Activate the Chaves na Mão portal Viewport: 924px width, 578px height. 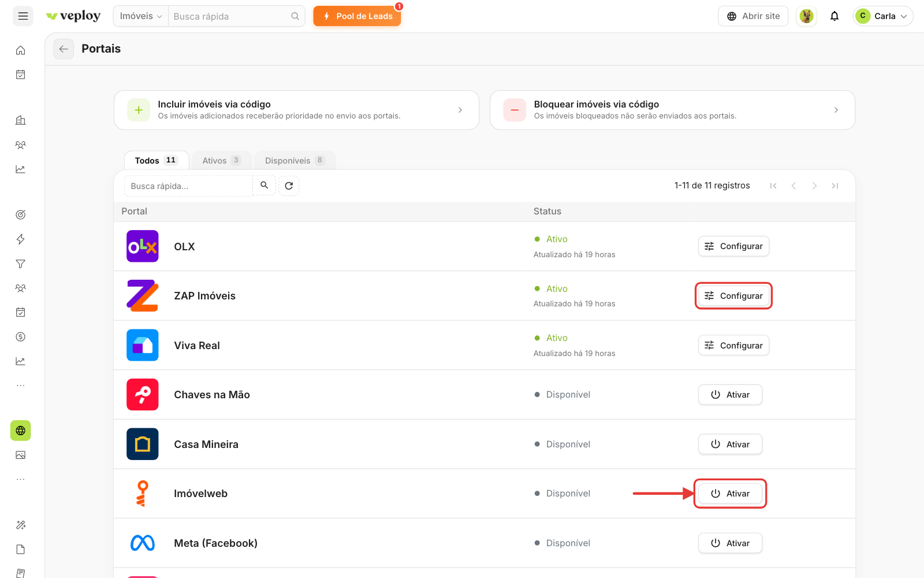730,395
